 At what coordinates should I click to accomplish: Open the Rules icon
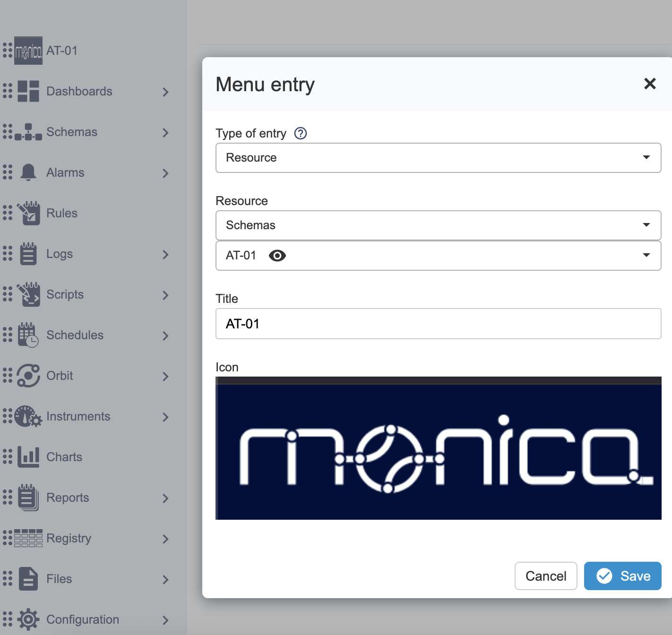28,213
